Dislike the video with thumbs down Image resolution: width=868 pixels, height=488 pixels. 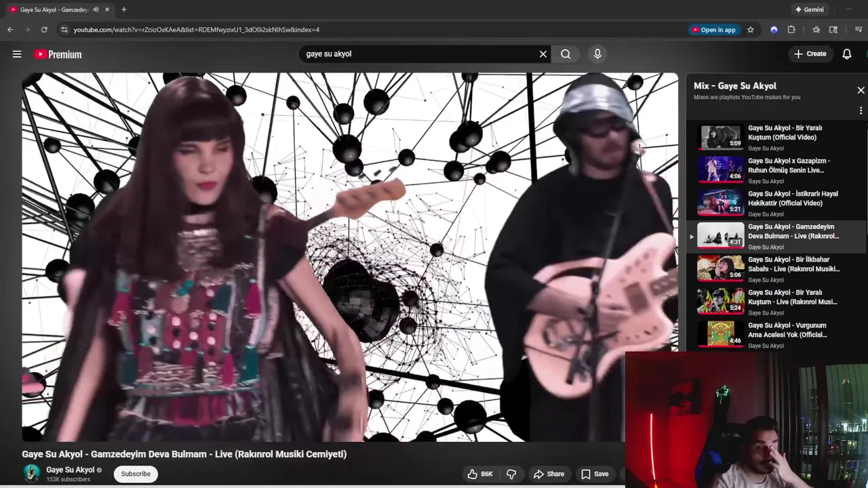(512, 474)
